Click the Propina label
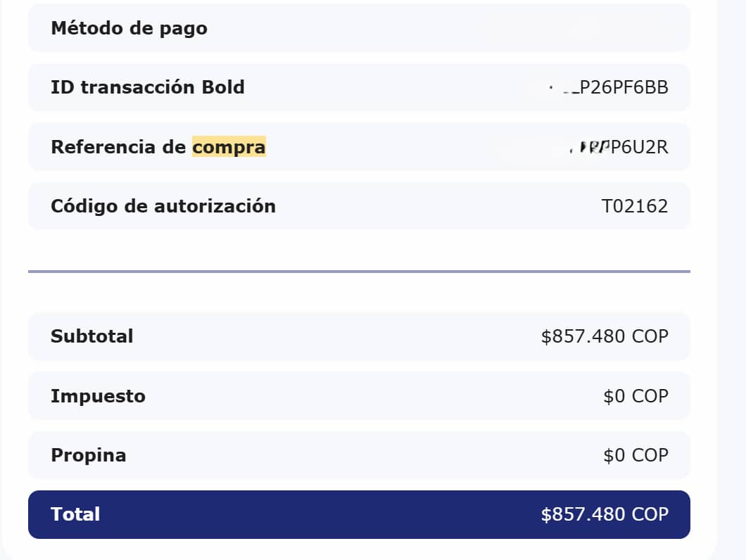746x560 pixels. click(x=89, y=455)
